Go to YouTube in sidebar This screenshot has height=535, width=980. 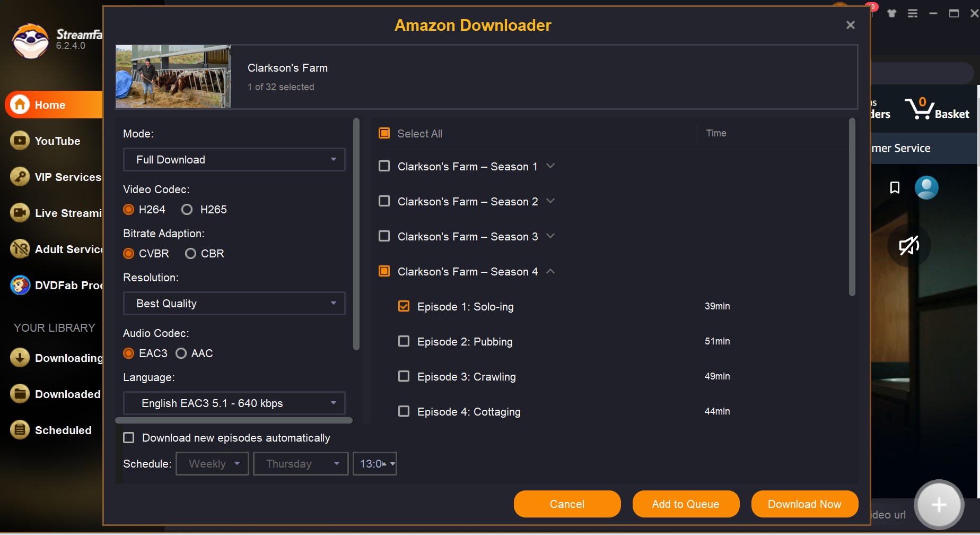coord(58,141)
